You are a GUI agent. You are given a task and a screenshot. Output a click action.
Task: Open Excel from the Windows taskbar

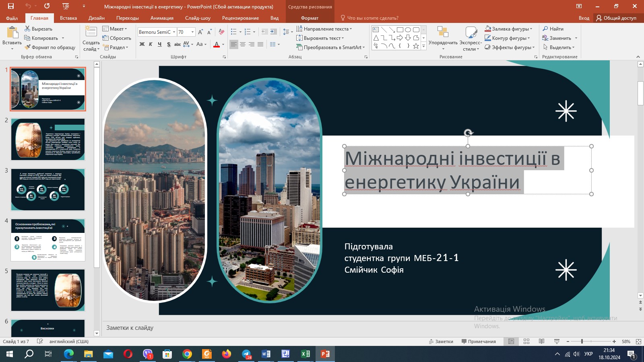[305, 354]
